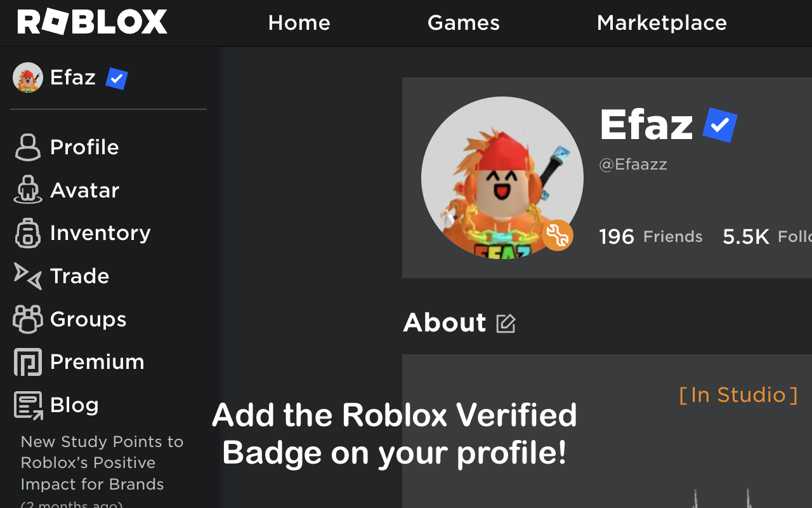Open the 'New Study Points' blog post
Image resolution: width=812 pixels, height=508 pixels.
point(102,463)
